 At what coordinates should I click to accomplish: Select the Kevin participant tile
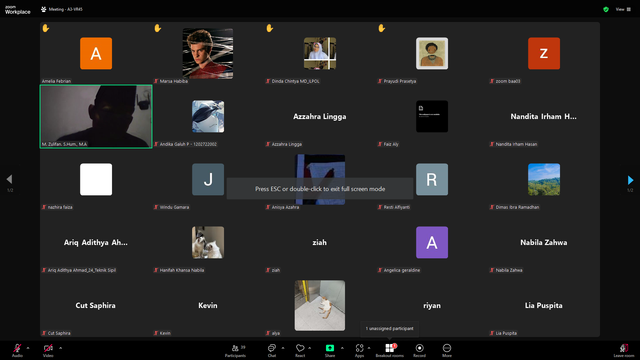click(x=208, y=306)
